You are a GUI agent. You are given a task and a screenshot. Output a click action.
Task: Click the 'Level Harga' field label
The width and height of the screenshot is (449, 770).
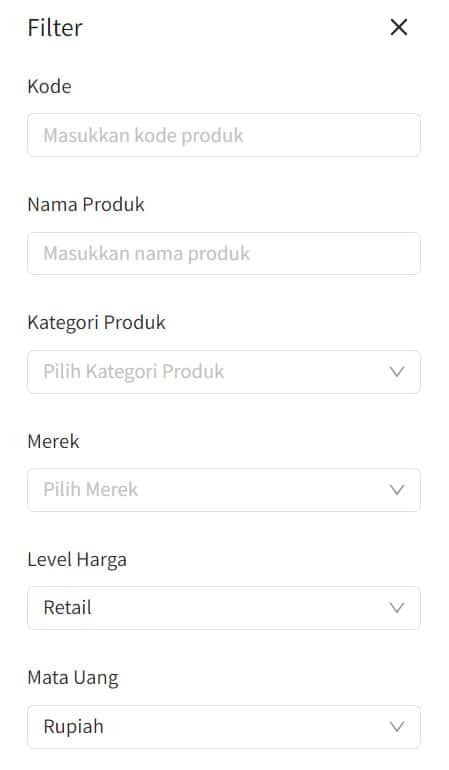[77, 560]
